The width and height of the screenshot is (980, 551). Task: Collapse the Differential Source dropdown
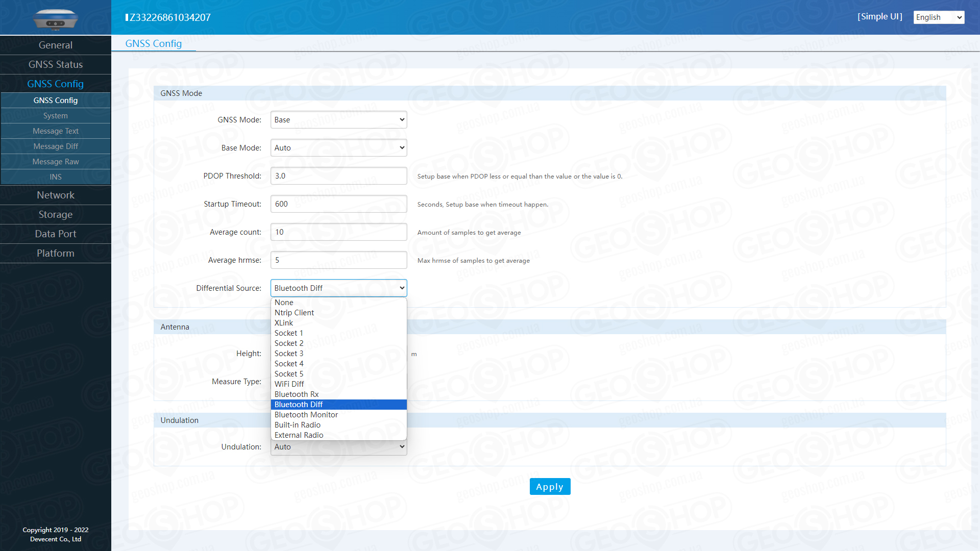pyautogui.click(x=338, y=288)
